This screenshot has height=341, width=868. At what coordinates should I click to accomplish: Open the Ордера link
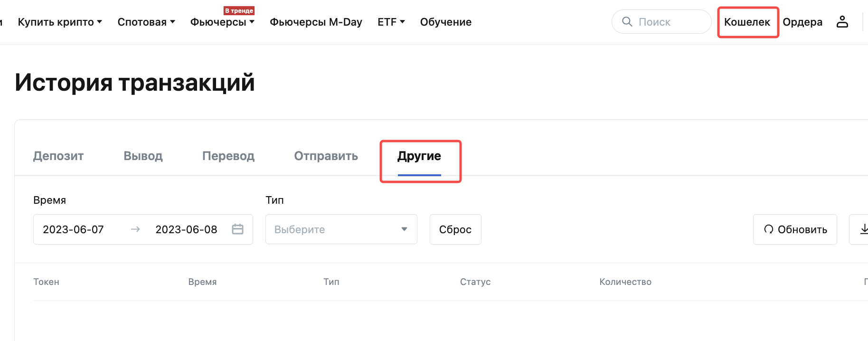pyautogui.click(x=802, y=22)
